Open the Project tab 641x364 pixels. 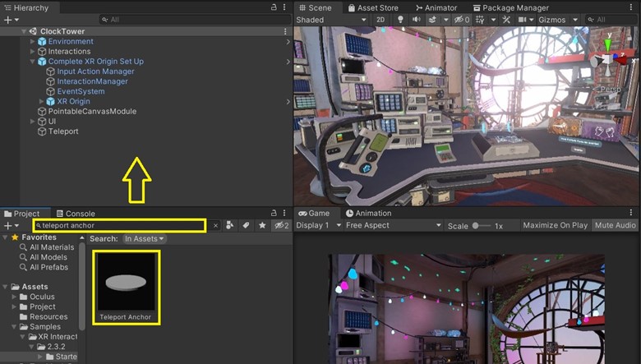point(22,214)
